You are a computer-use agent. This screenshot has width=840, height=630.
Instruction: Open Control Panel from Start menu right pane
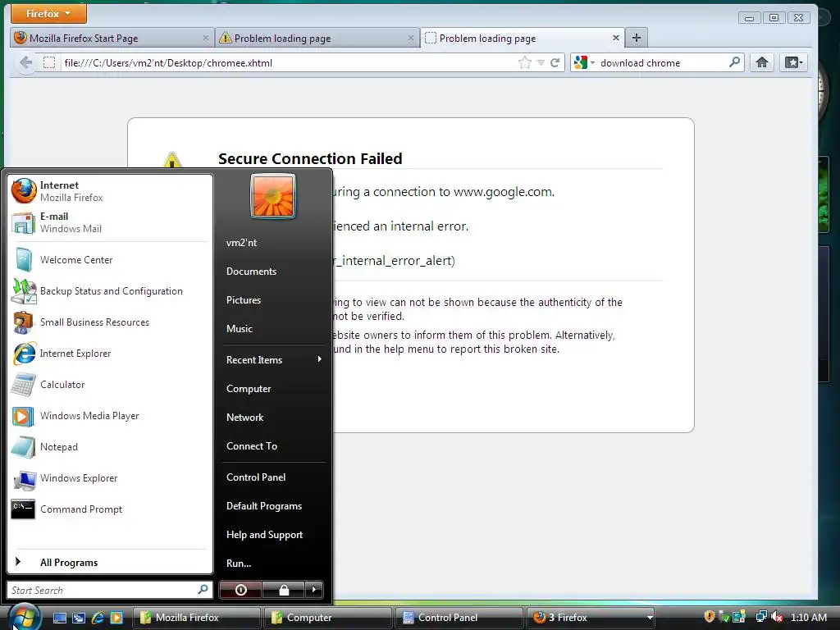[273, 477]
